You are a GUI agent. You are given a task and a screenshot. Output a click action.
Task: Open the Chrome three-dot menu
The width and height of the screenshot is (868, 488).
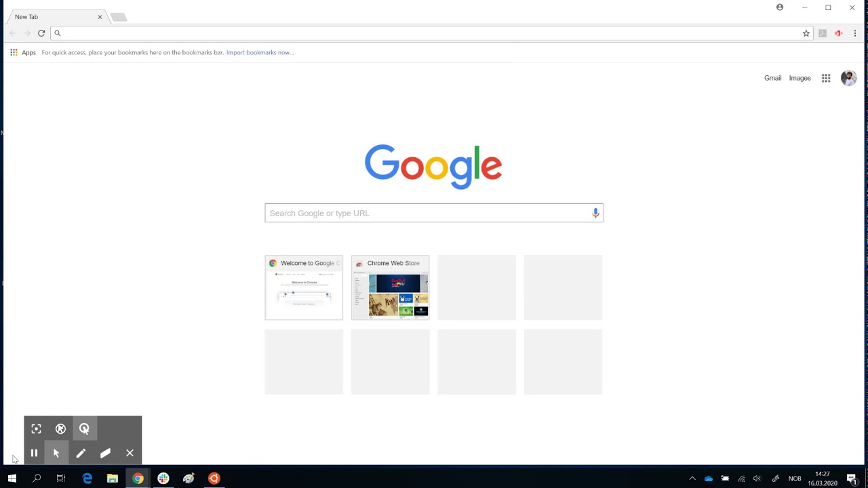click(x=854, y=33)
